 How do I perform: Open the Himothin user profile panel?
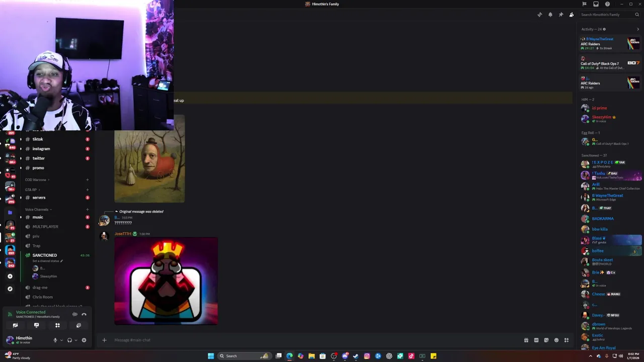point(25,340)
